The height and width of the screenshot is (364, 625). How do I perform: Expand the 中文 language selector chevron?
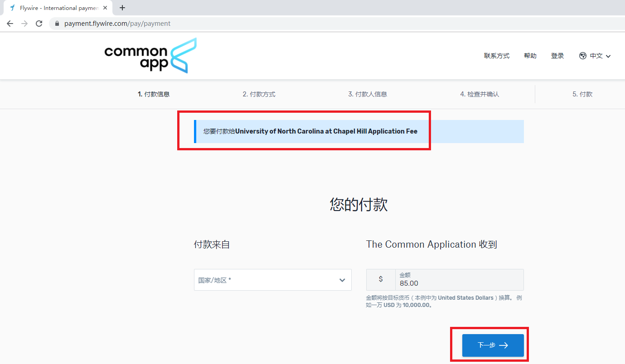coord(608,56)
